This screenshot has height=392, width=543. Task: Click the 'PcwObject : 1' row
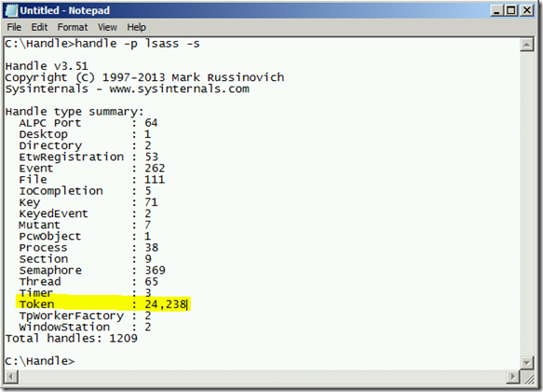pos(85,237)
